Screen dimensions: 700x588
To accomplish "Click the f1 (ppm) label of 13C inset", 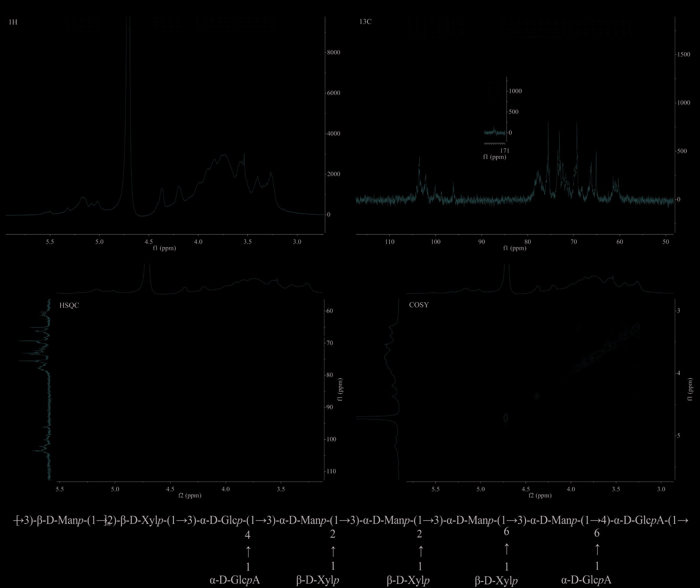I will point(495,157).
